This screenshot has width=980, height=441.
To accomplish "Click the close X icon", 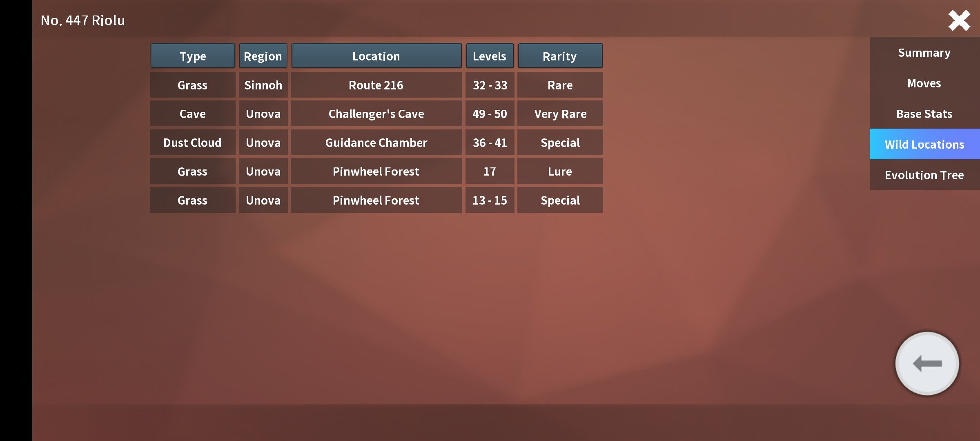I will tap(959, 19).
